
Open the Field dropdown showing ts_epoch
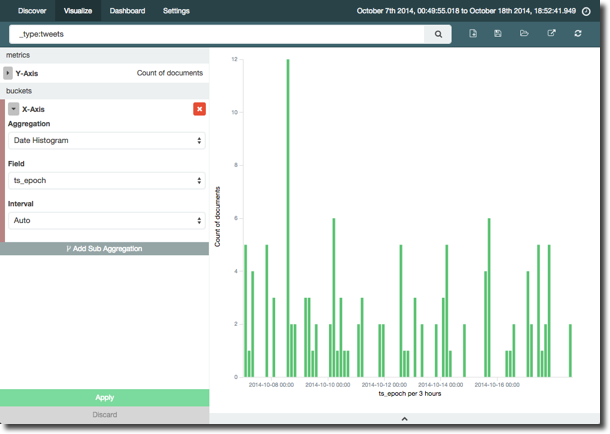click(107, 181)
